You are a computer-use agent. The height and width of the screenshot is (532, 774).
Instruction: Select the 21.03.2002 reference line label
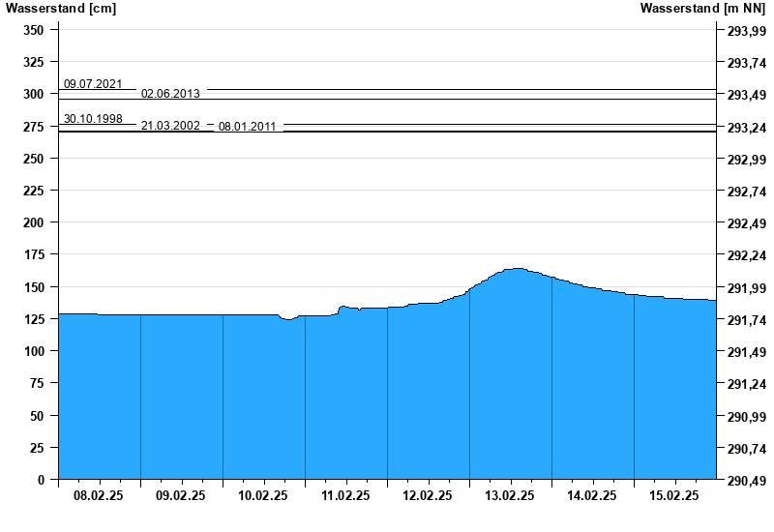tap(170, 126)
